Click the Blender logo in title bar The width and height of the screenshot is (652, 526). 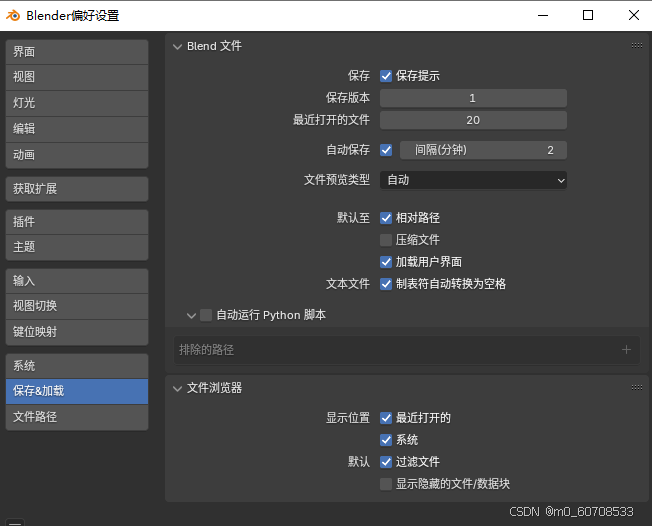click(13, 15)
